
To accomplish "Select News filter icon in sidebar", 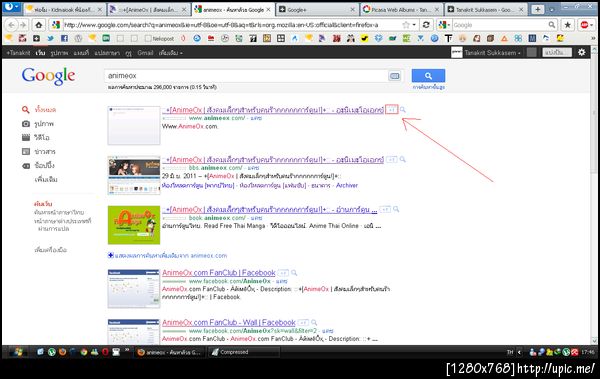I will tap(26, 152).
